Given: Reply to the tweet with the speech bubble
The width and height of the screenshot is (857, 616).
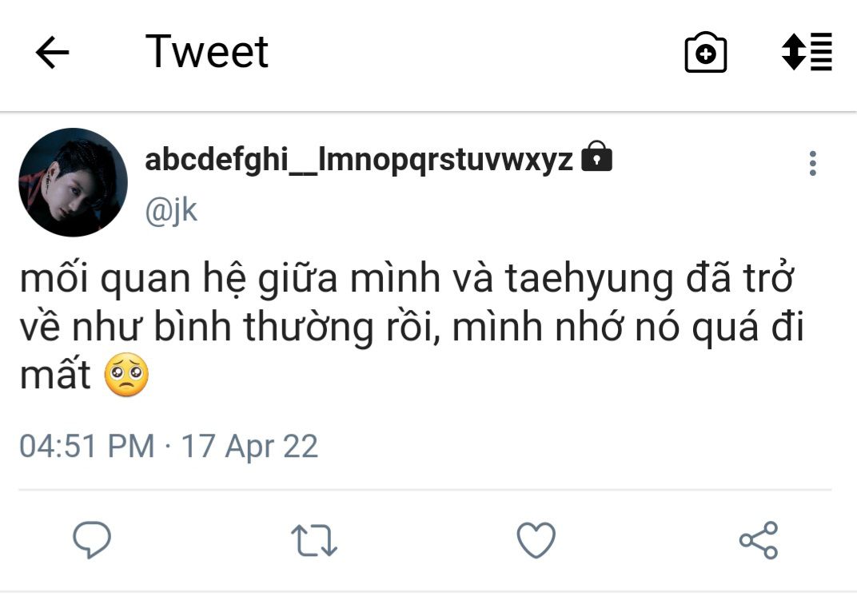Looking at the screenshot, I should pos(92,540).
